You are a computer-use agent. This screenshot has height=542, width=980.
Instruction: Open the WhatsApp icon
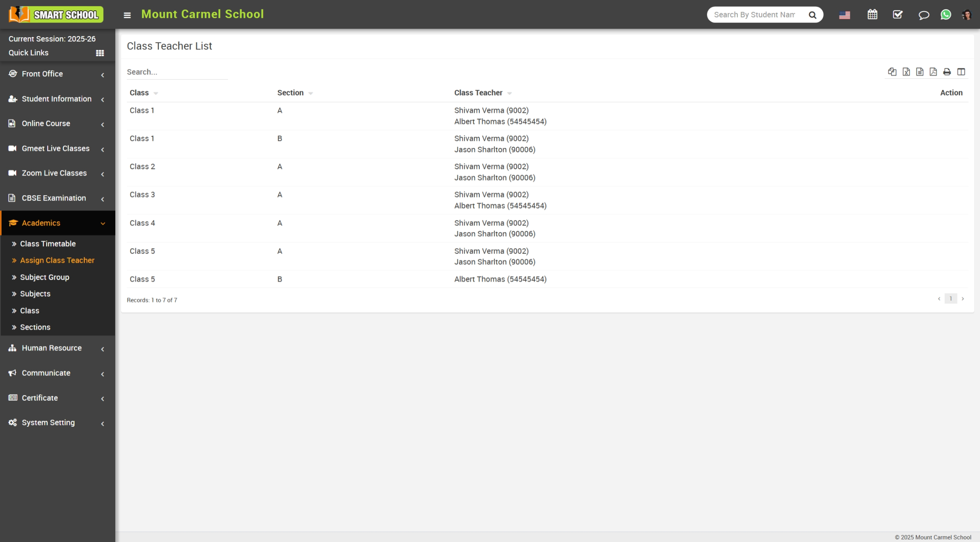(x=946, y=15)
